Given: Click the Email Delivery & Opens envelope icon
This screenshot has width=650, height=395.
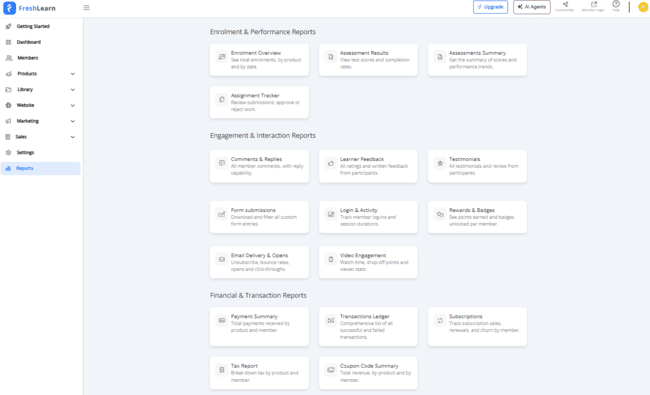Looking at the screenshot, I should (222, 259).
